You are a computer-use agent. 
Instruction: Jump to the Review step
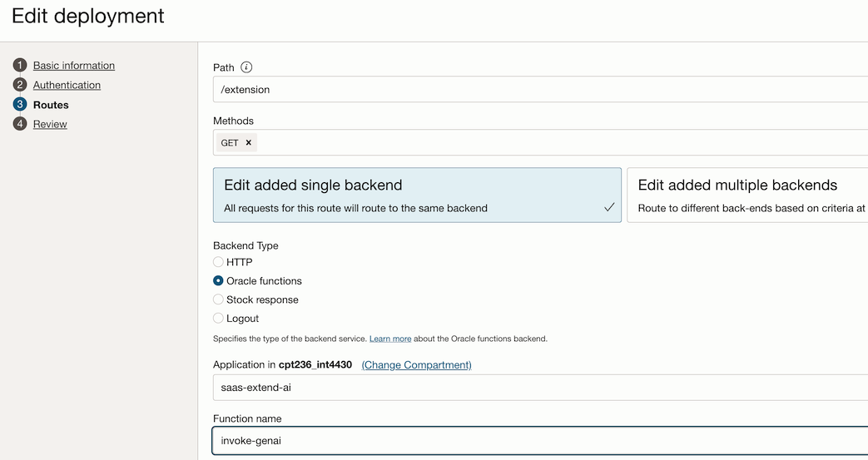point(50,124)
